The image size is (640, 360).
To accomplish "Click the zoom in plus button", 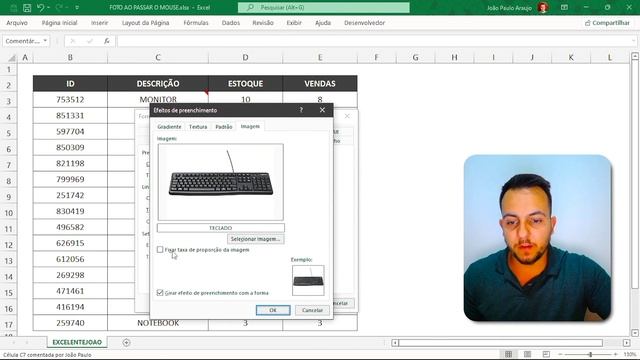I will pos(616,354).
